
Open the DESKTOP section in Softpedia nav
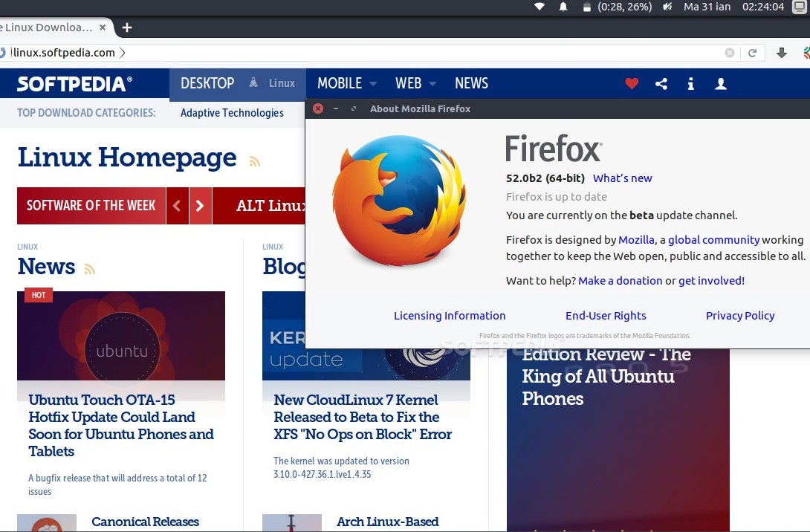207,83
